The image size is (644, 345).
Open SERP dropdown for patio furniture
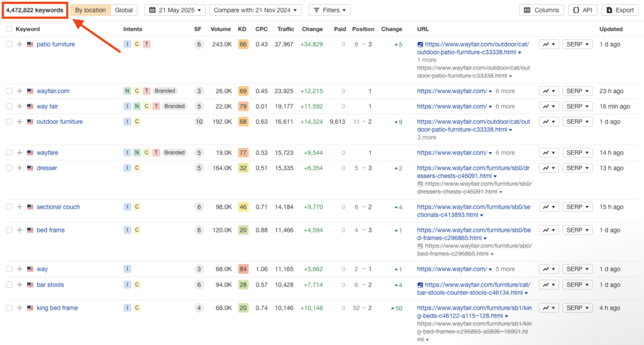point(577,45)
